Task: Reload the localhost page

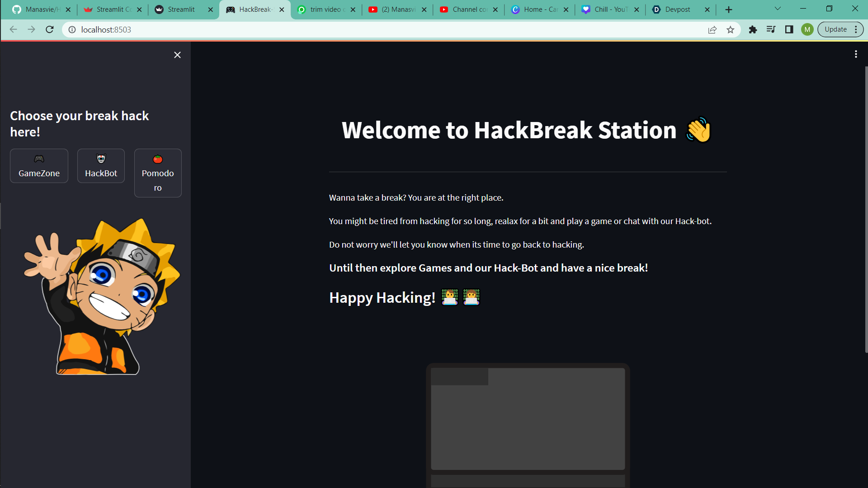Action: [50, 29]
